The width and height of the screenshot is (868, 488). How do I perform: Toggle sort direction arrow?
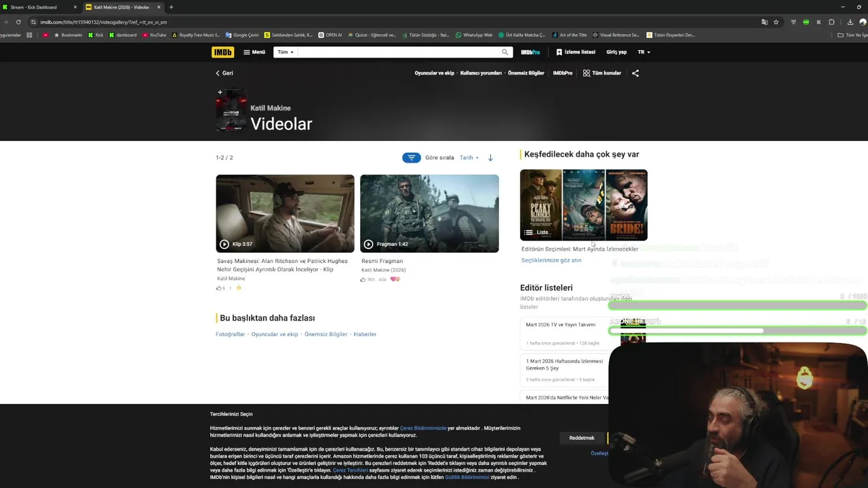click(x=490, y=158)
